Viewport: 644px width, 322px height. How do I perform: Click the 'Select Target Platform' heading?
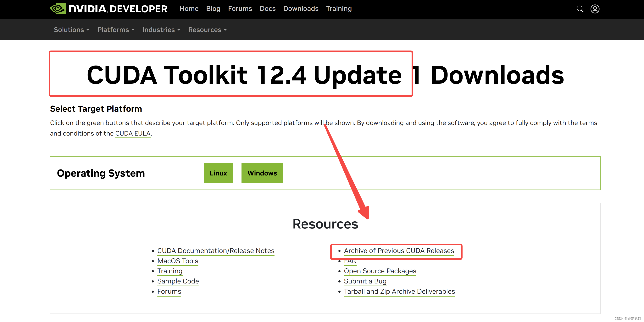coord(96,109)
